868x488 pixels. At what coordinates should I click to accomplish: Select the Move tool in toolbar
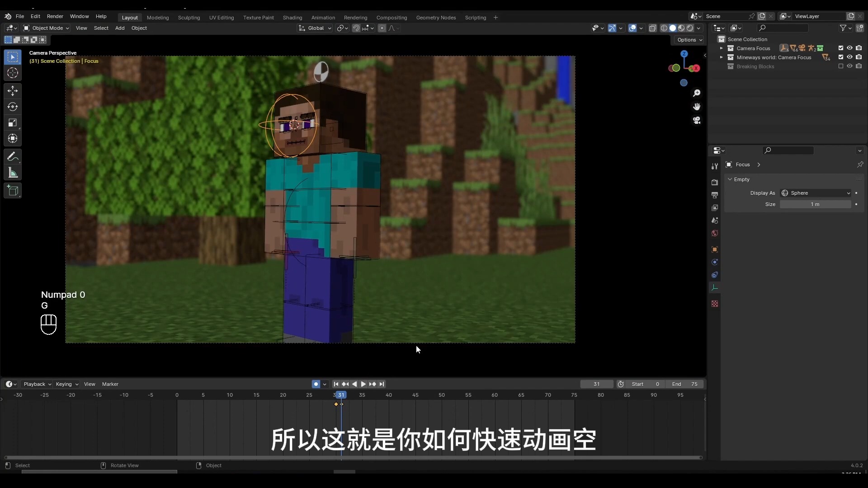click(x=13, y=91)
